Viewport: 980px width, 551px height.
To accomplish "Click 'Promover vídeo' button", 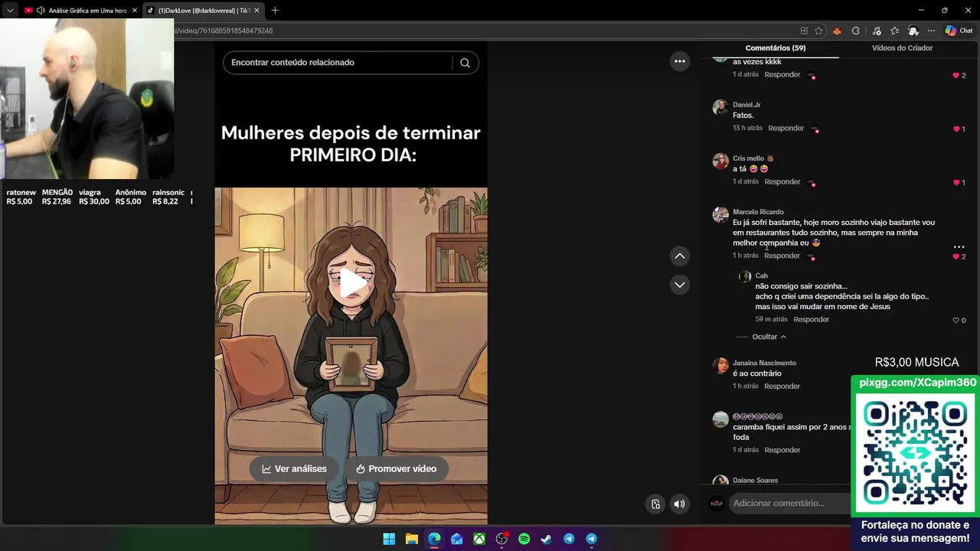I will tap(396, 468).
